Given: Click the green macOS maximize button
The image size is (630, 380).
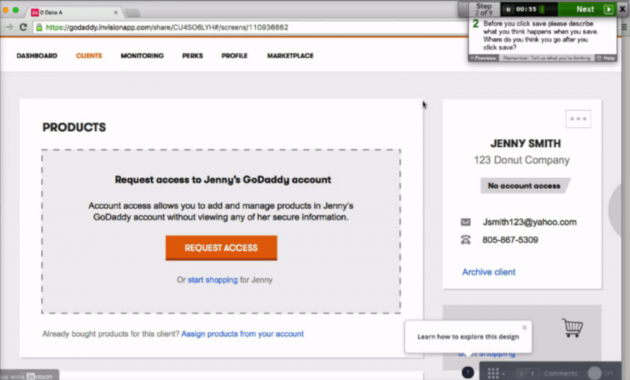Looking at the screenshot, I should tap(16, 10).
